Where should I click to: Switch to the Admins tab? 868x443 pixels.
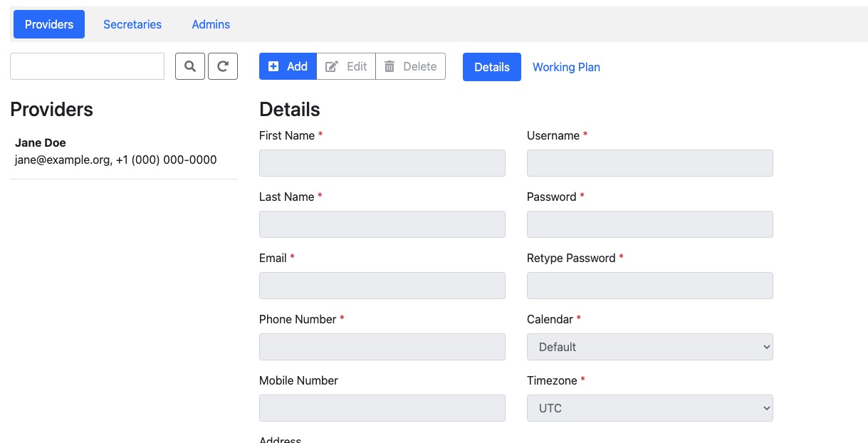(x=210, y=24)
